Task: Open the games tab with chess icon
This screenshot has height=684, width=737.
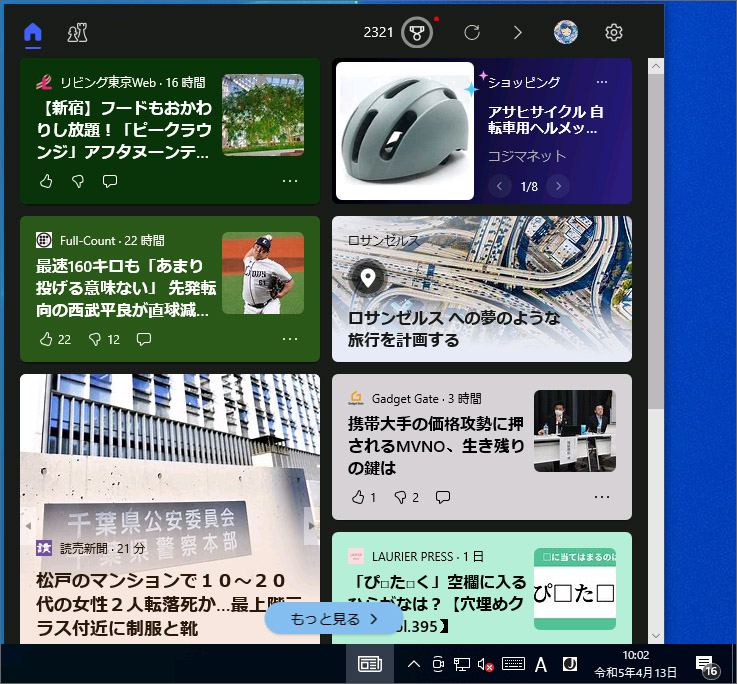Action: [77, 32]
